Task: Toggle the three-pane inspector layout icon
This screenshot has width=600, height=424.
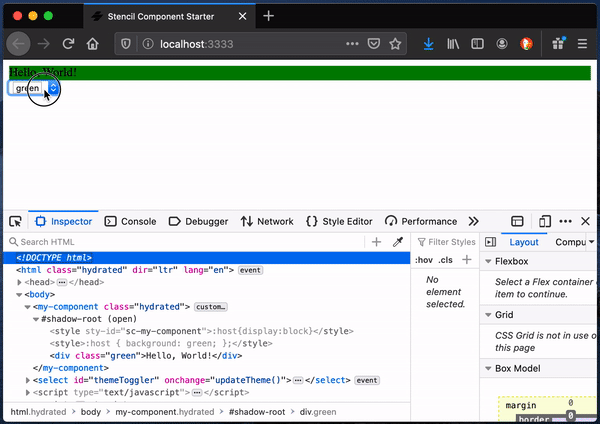Action: [x=491, y=242]
